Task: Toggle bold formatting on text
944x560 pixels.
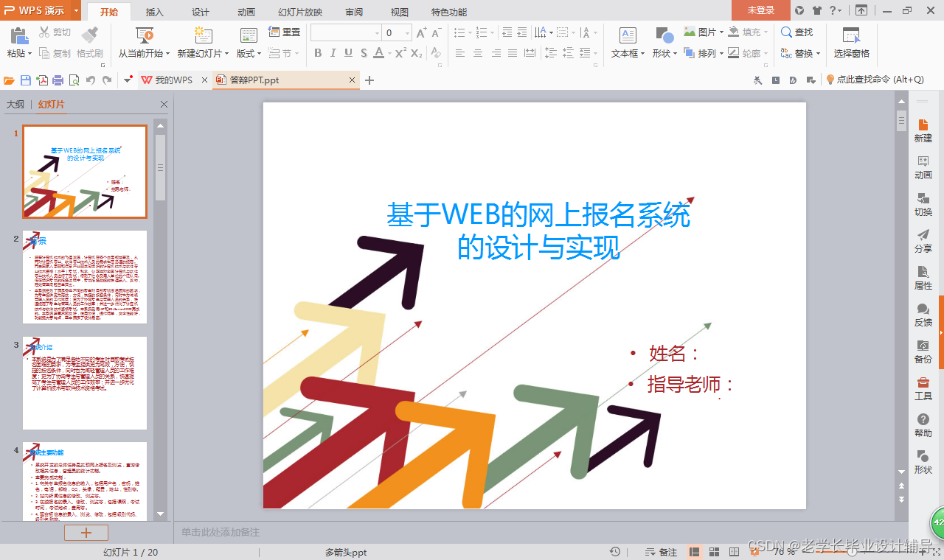Action: point(318,53)
